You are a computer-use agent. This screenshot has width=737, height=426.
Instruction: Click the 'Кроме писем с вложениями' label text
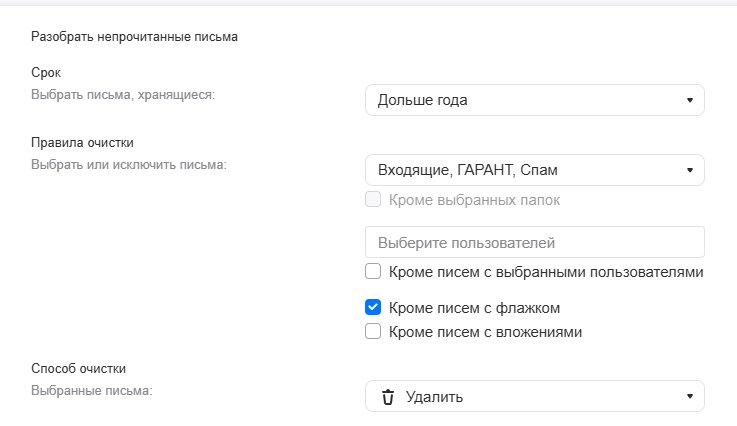tap(485, 331)
